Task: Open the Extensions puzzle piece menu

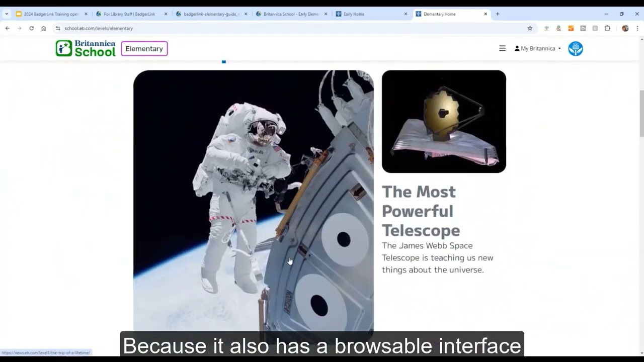Action: (x=607, y=28)
